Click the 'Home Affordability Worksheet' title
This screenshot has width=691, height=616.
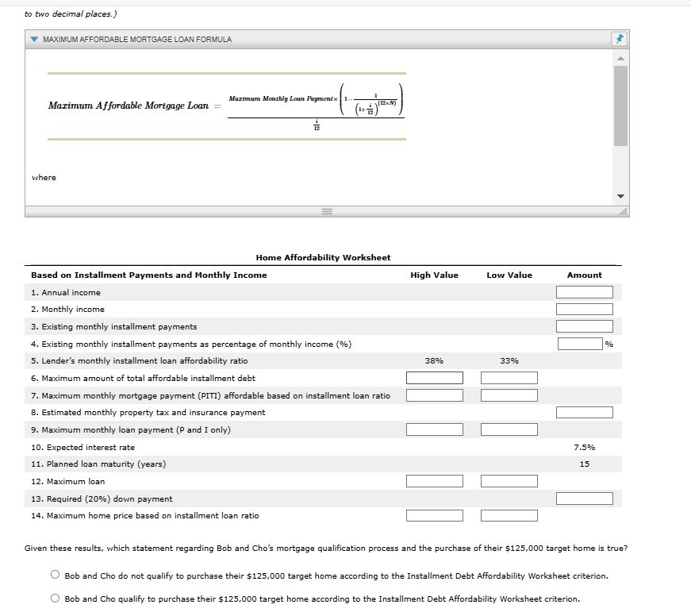coord(323,257)
